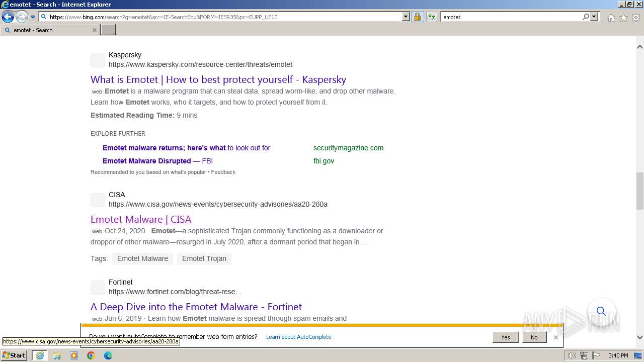Launch Edge from the taskbar
Viewport: 644px width, 362px height.
pyautogui.click(x=108, y=355)
